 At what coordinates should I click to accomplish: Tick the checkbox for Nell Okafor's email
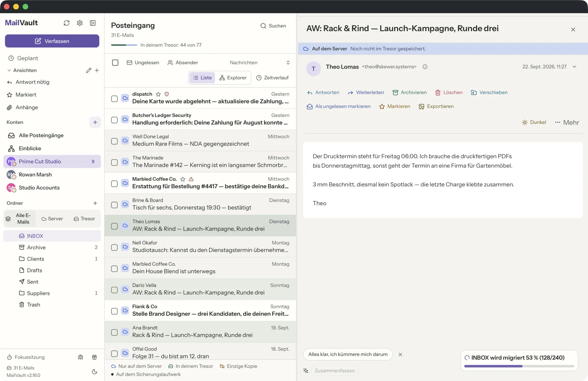pos(114,247)
